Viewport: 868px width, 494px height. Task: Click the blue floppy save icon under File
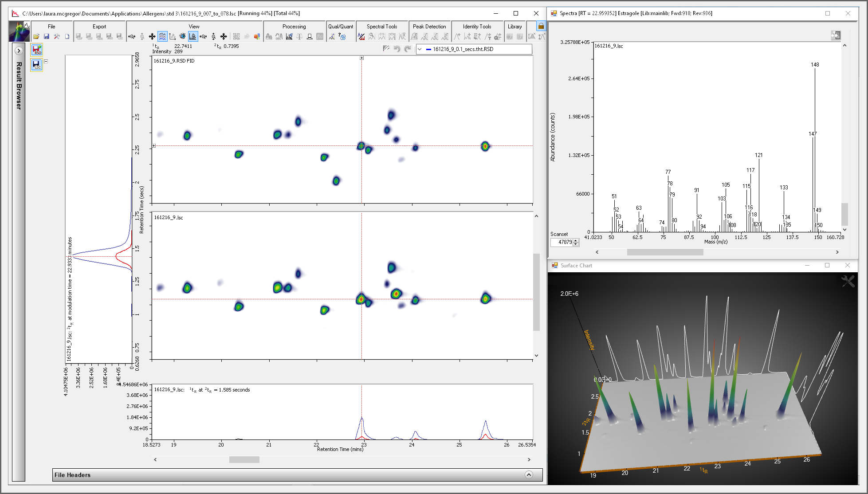47,37
